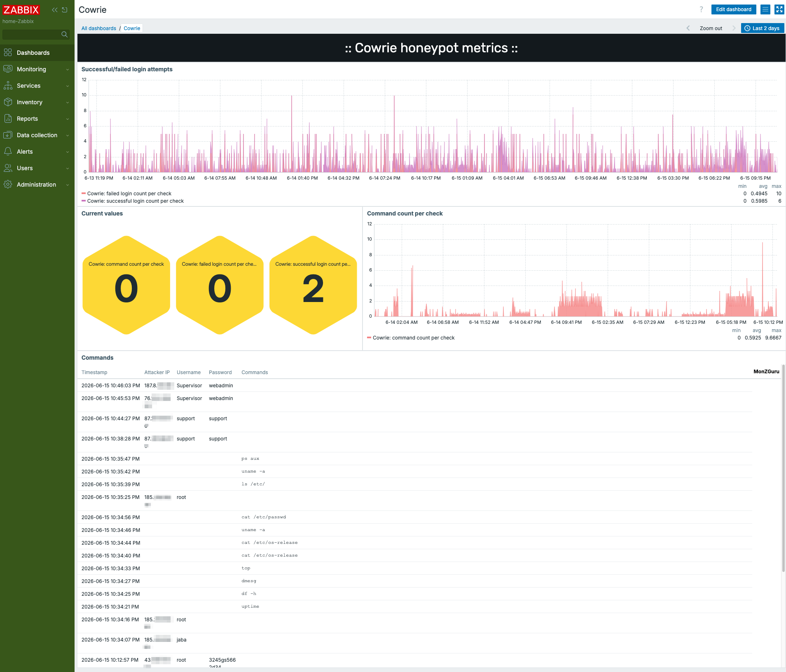Click 'ls /etc/' command entry

pos(253,484)
